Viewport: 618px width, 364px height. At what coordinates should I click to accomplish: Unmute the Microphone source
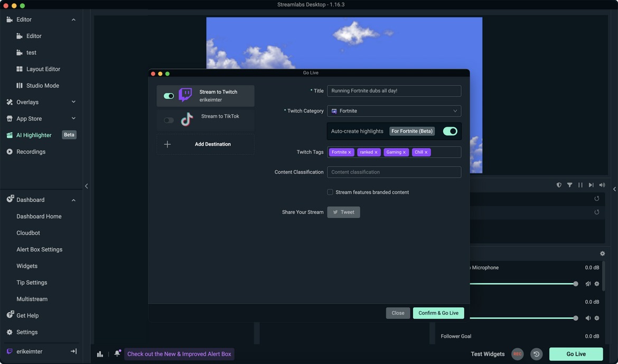588,284
